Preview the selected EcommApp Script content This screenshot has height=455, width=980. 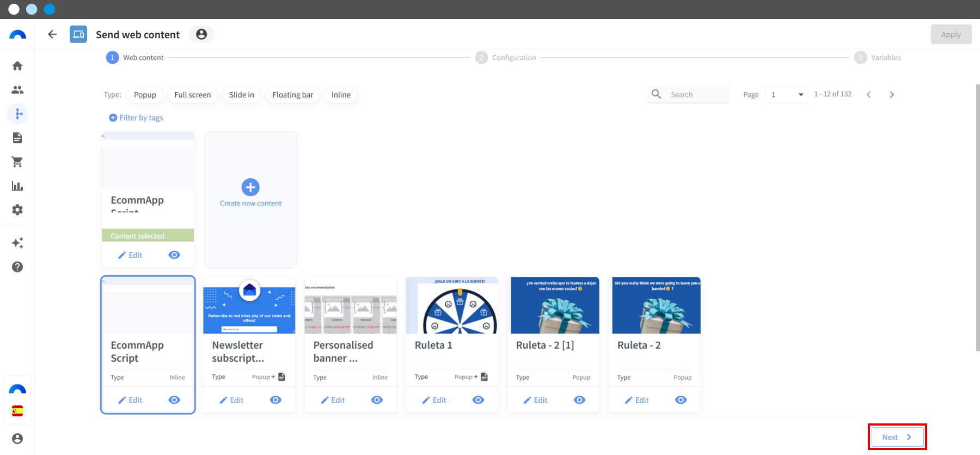pos(174,255)
